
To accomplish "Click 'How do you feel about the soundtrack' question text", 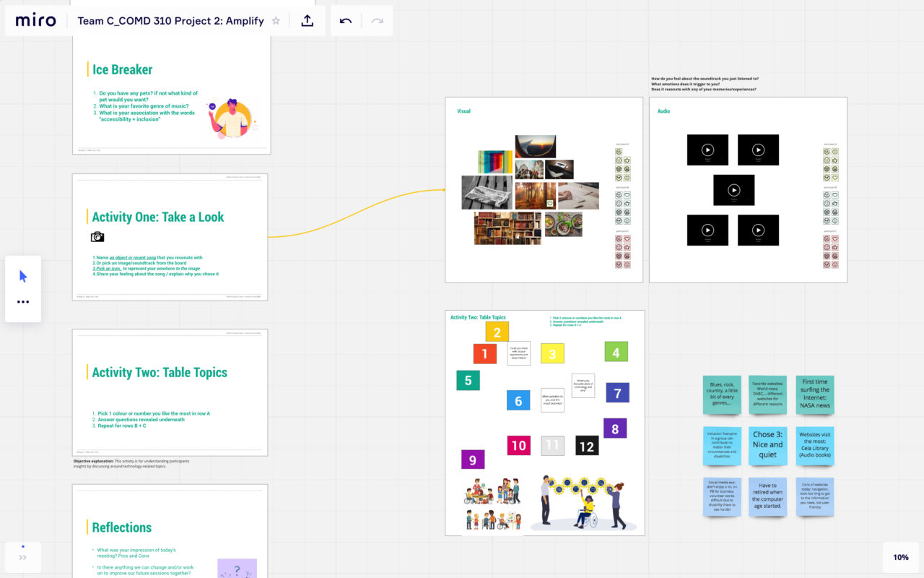I will tap(705, 79).
